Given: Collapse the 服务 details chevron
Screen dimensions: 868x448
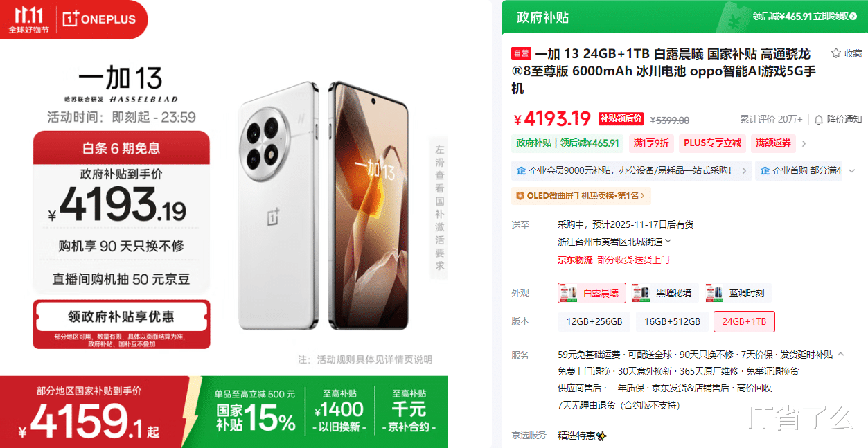Looking at the screenshot, I should [x=841, y=355].
